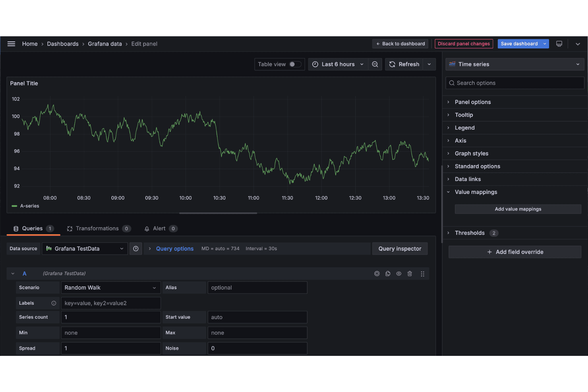Viewport: 588px width, 392px height.
Task: Switch to Transformations tab
Action: (99, 229)
